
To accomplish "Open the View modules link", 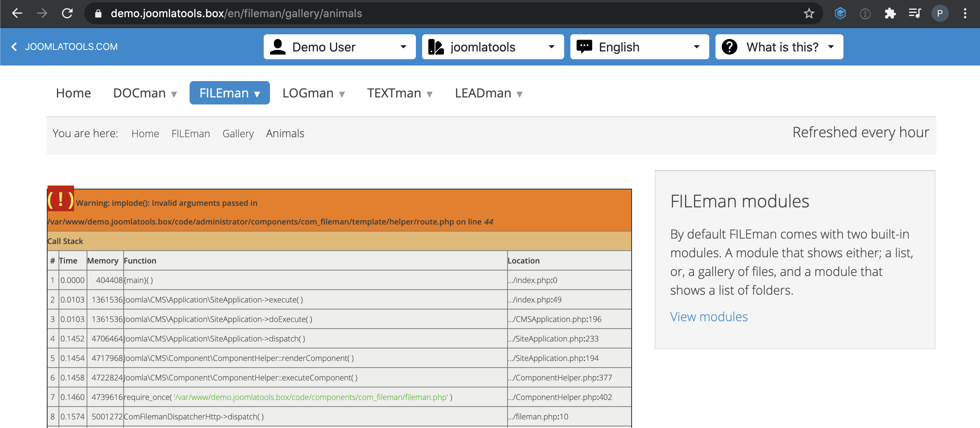I will (708, 317).
